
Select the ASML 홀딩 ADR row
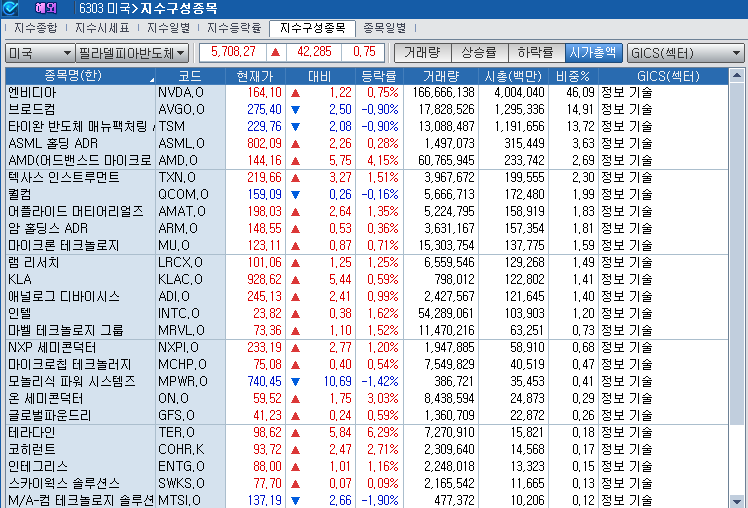367,144
